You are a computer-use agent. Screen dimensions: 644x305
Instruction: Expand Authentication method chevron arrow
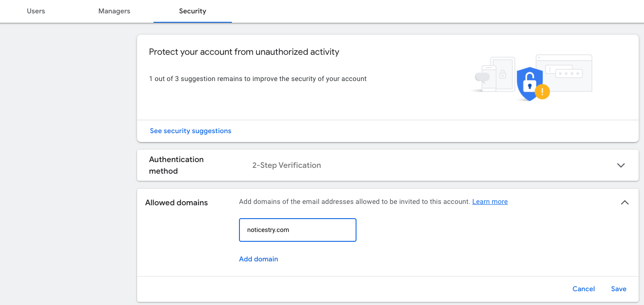(x=621, y=165)
